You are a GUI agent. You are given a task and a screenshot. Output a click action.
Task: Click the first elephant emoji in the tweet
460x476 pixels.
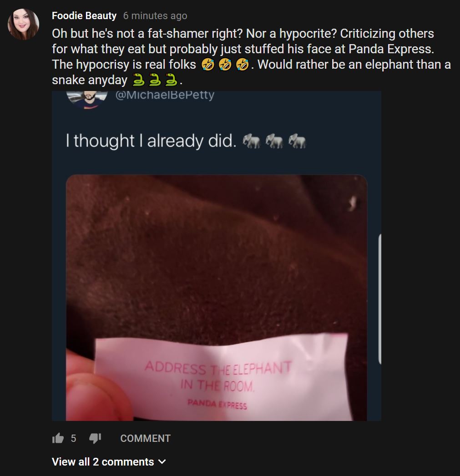tap(252, 141)
